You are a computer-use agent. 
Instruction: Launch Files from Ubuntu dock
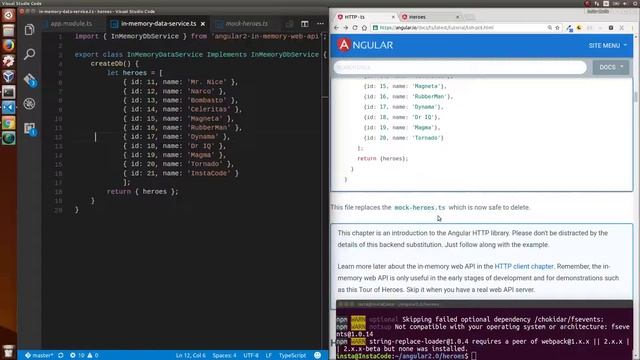pos(8,31)
